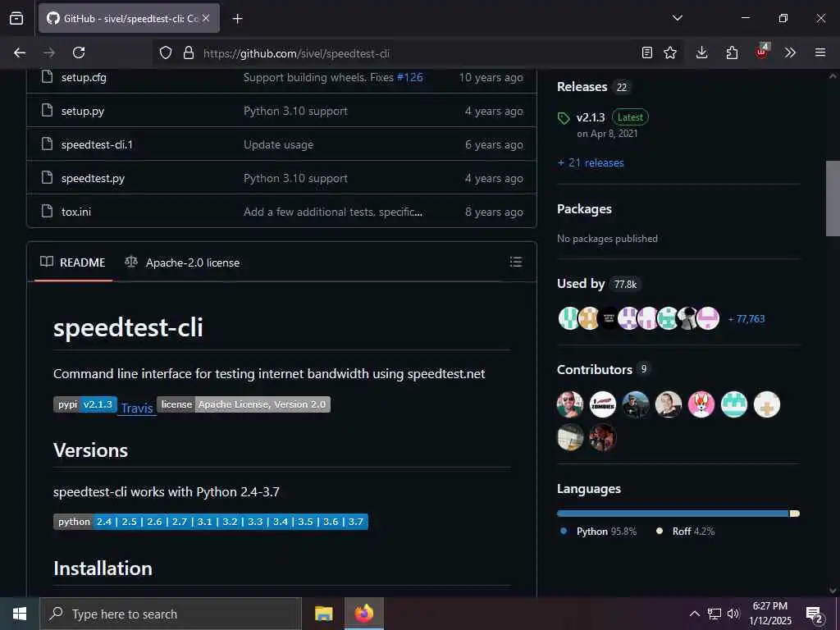Open the Contributors 9 heading link

coord(603,370)
